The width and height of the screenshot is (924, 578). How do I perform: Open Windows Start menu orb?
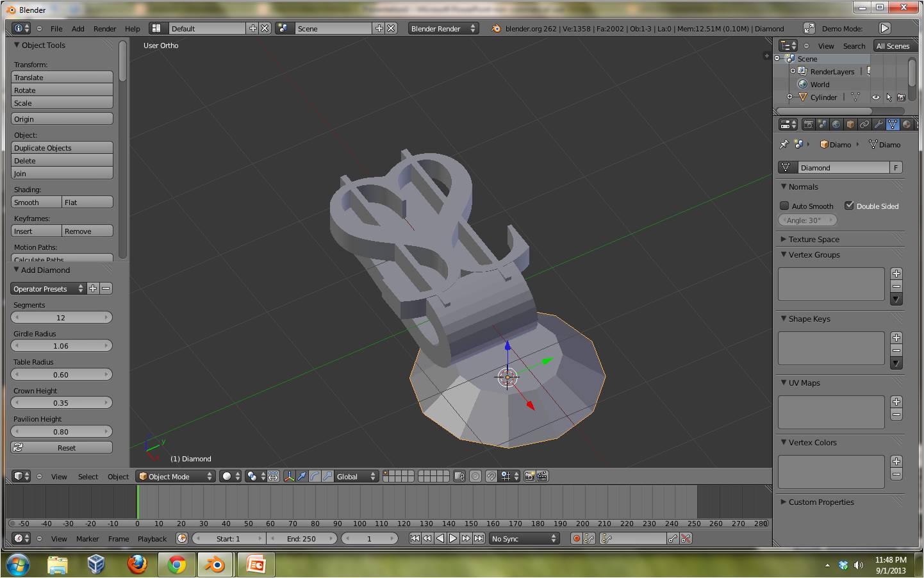pyautogui.click(x=18, y=564)
